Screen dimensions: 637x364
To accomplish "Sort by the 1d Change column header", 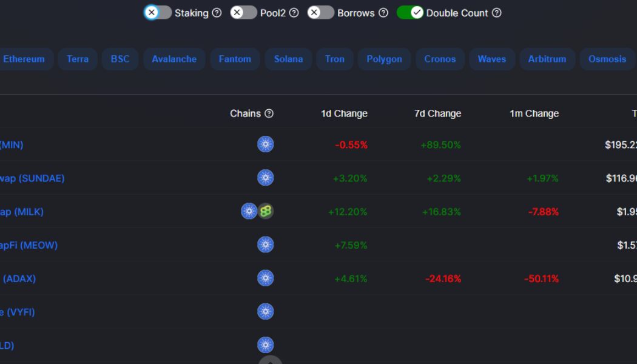I will point(344,113).
